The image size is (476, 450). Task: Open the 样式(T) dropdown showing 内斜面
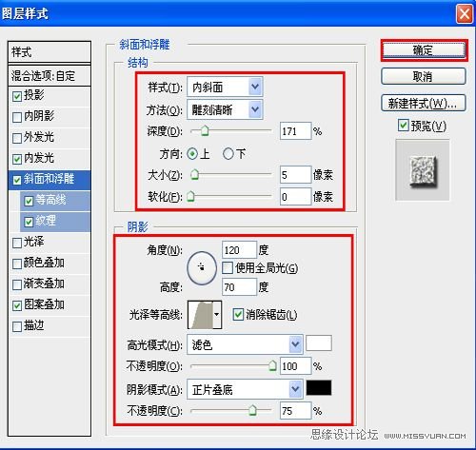click(x=225, y=87)
